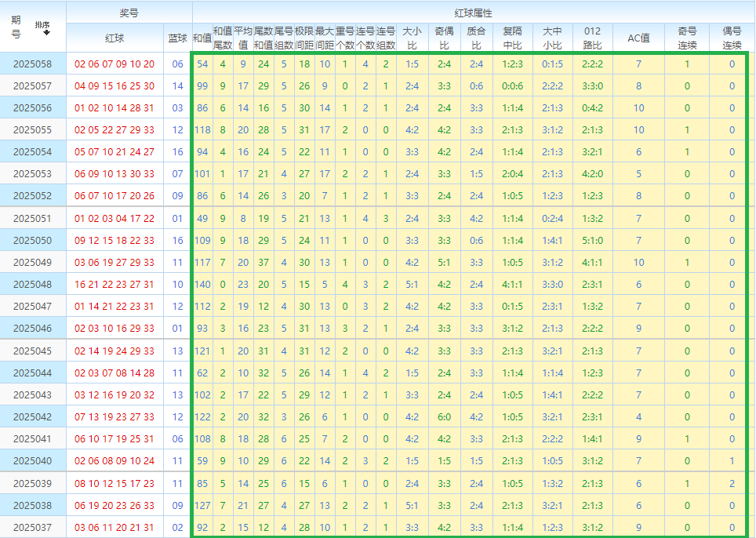Select issue number 2025058 row
This screenshot has height=538, width=756.
click(33, 64)
